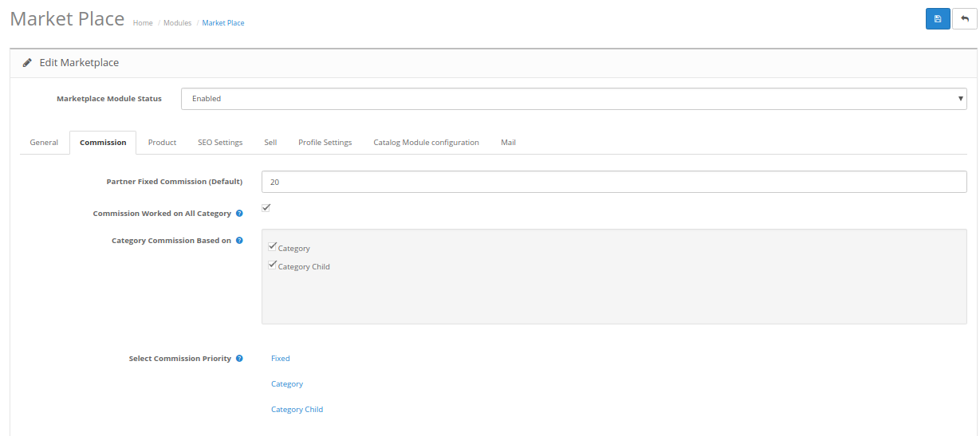Image resolution: width=980 pixels, height=436 pixels.
Task: Go to SEO Settings tab
Action: click(x=220, y=143)
